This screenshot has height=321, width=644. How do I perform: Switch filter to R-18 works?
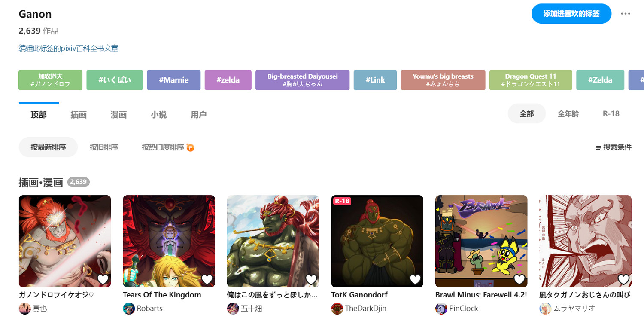(611, 113)
